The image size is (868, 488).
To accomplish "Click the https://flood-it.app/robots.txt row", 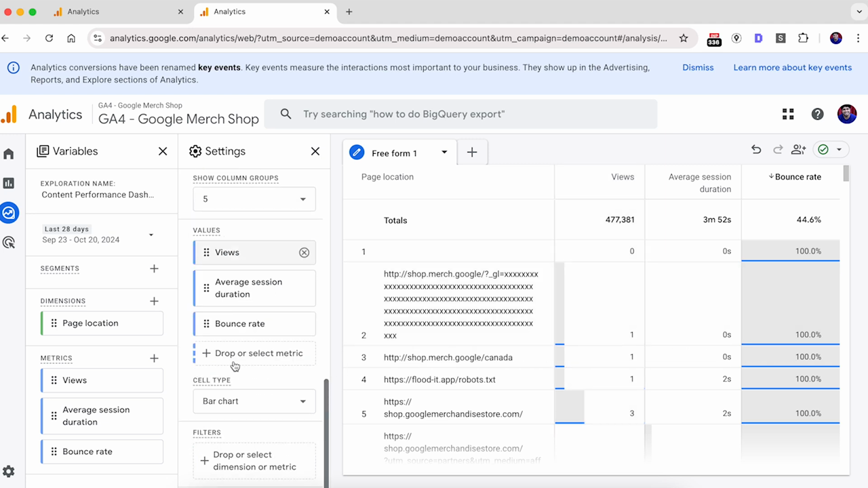I will [x=439, y=380].
